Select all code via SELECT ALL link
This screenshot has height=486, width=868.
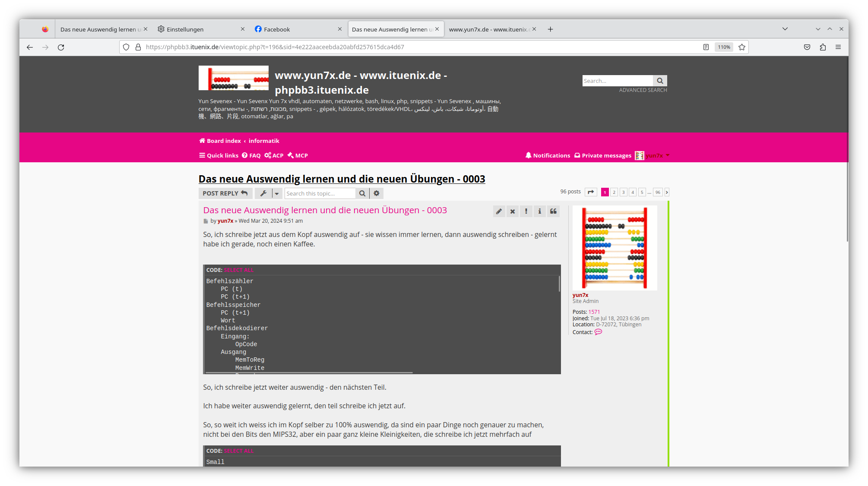tap(238, 270)
